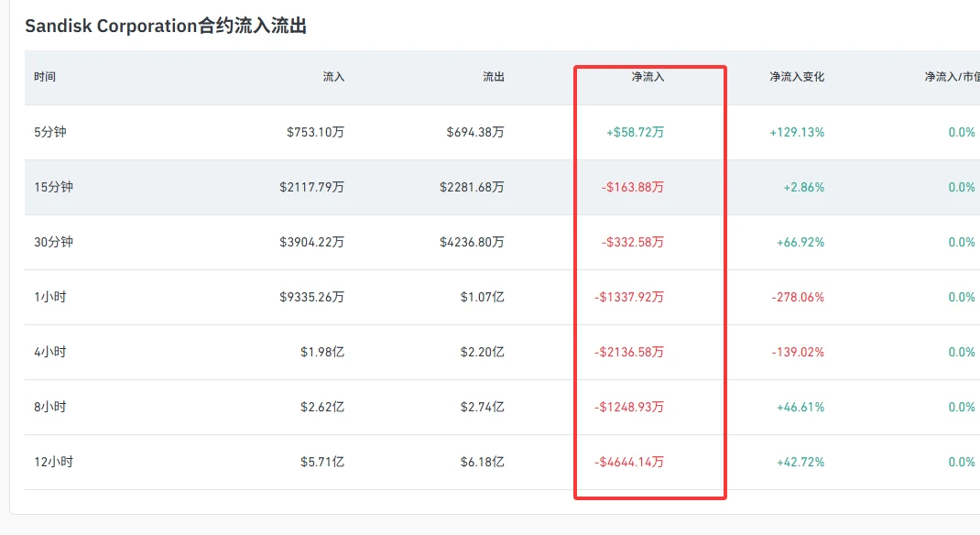Click outflow value $2.20亿
Viewport: 980px width, 535px height.
(483, 352)
